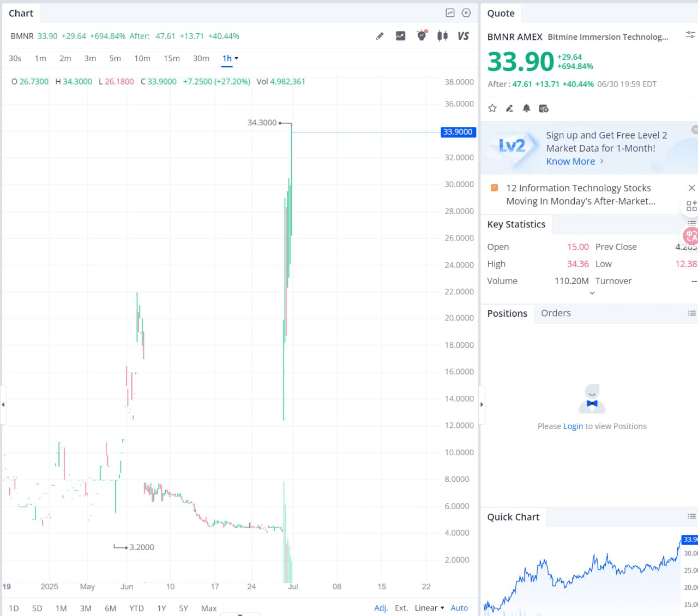This screenshot has width=698, height=616.
Task: Click the price alert clock icon
Action: click(422, 35)
